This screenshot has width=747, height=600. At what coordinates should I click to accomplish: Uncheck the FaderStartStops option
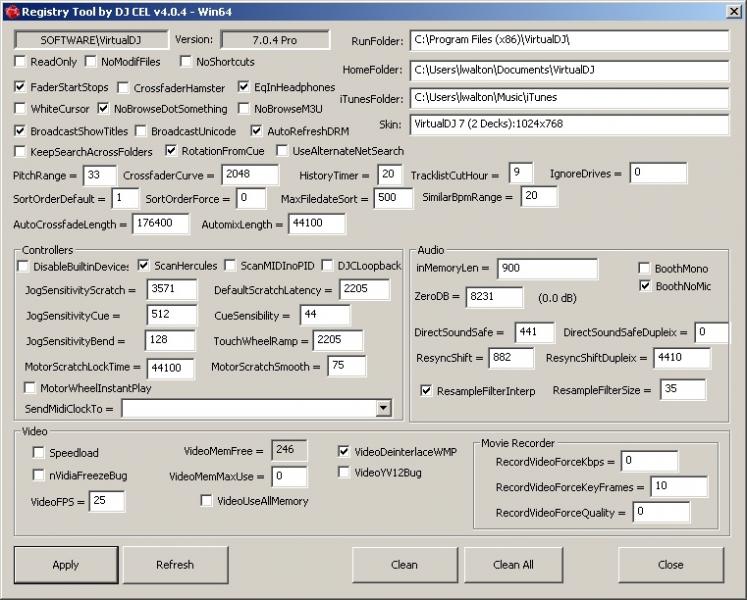(x=21, y=87)
